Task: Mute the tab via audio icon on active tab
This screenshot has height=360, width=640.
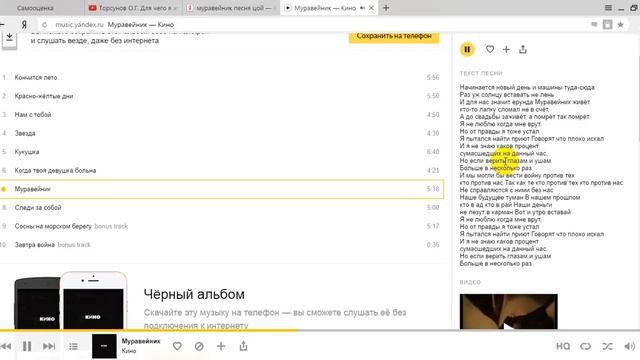Action: tap(362, 8)
